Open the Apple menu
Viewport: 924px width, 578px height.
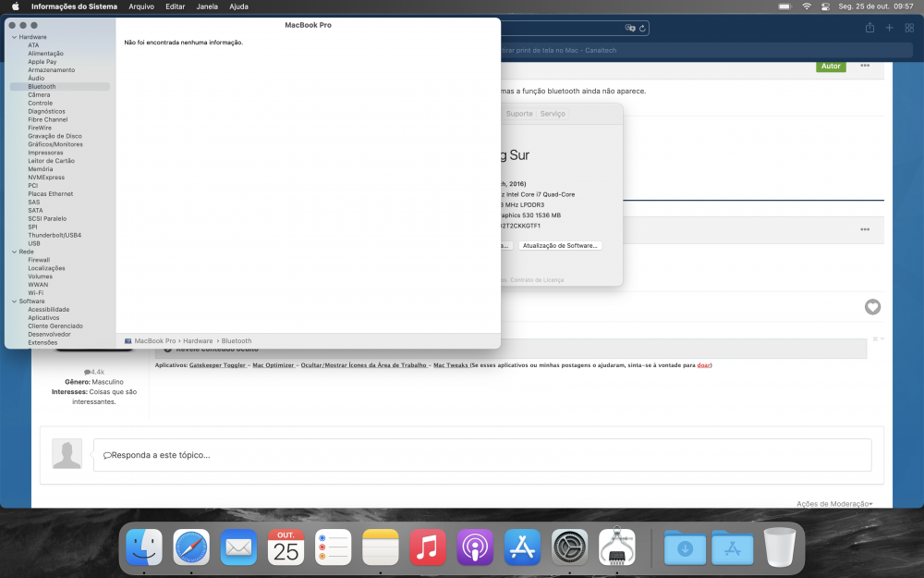pos(16,6)
